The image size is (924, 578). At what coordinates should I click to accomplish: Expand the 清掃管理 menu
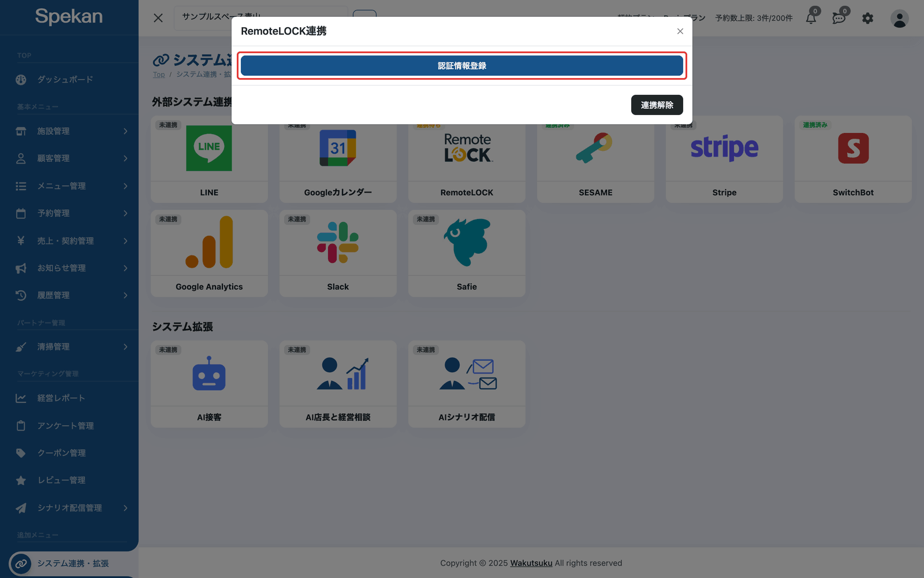coord(69,347)
